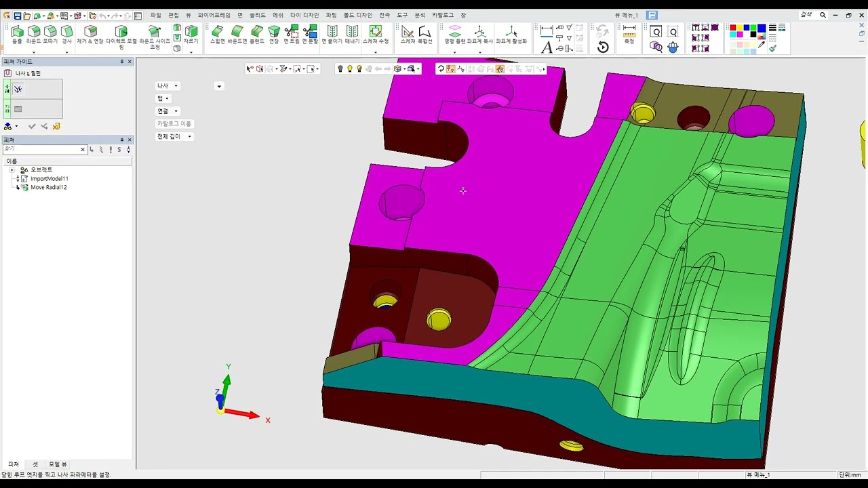The width and height of the screenshot is (868, 488).
Task: Switch to the 모델 뷰 tab
Action: click(x=58, y=464)
